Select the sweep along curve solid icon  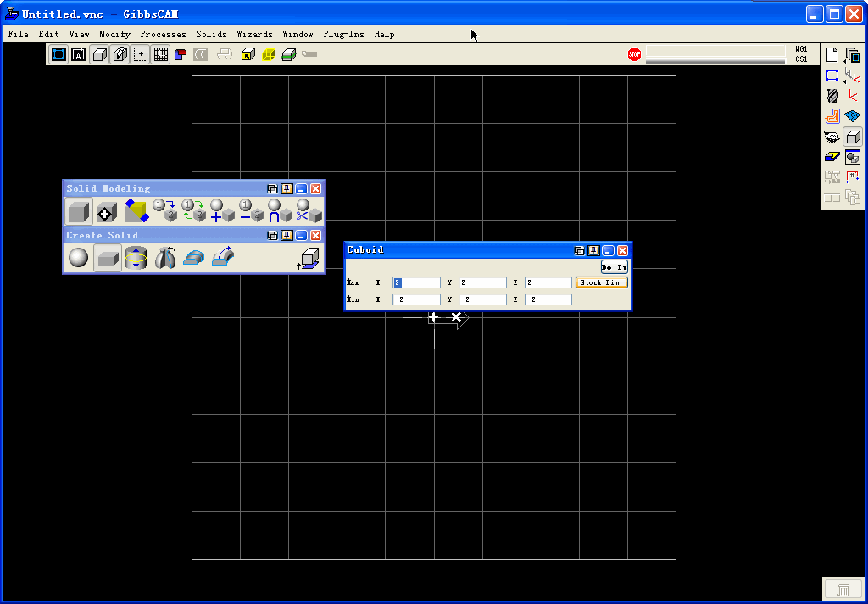223,258
